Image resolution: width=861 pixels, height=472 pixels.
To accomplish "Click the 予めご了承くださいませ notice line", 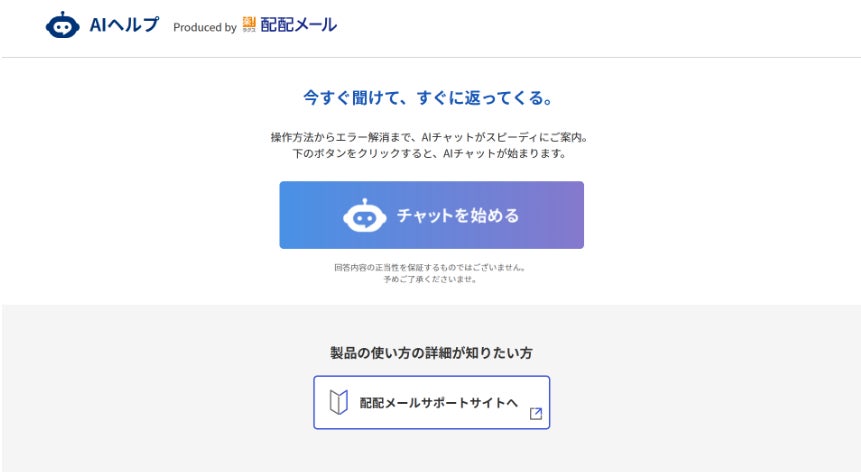I will (x=430, y=279).
